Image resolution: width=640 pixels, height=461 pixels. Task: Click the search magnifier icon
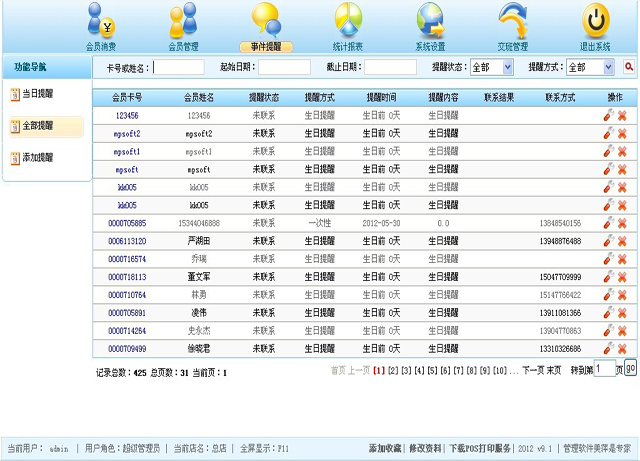pyautogui.click(x=629, y=67)
